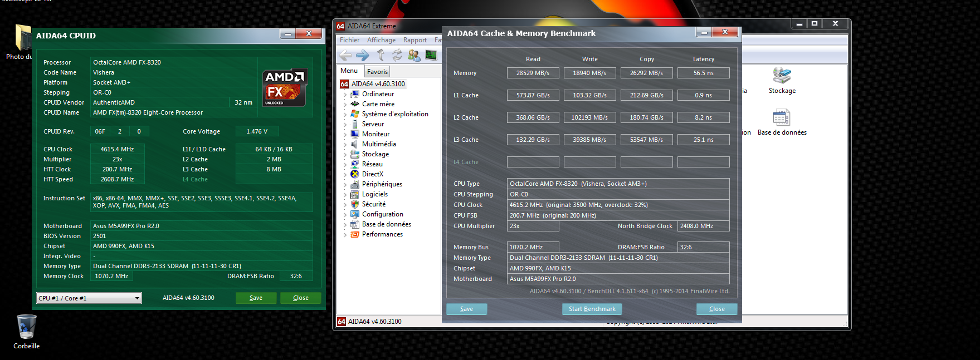Click the AMD FX Unlocked logo
This screenshot has height=360, width=980.
click(x=285, y=87)
